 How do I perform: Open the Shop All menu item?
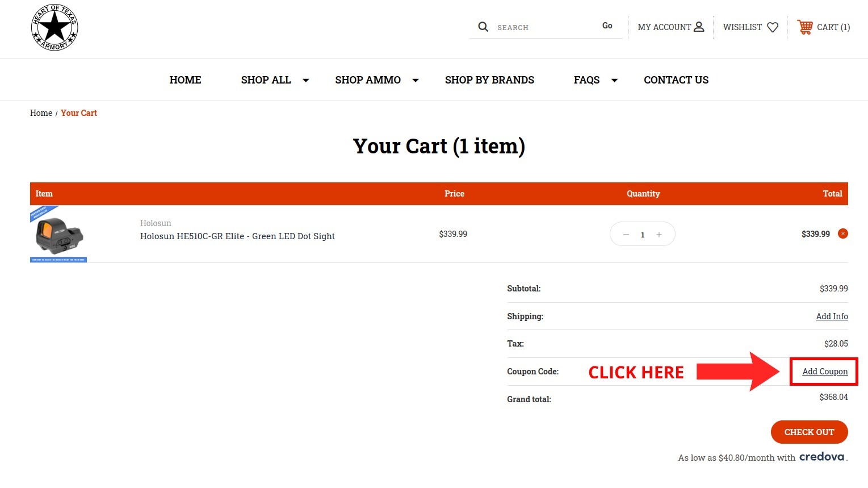click(266, 80)
